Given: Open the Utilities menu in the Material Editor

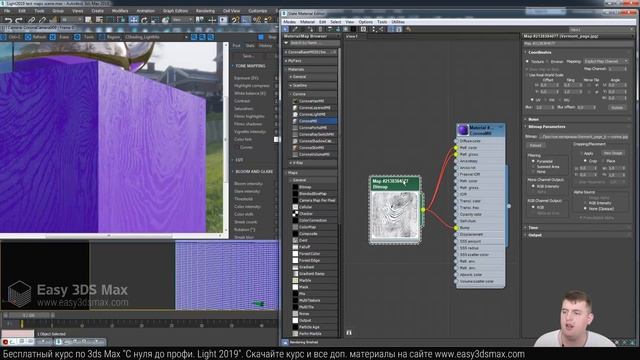Looking at the screenshot, I should tap(398, 22).
